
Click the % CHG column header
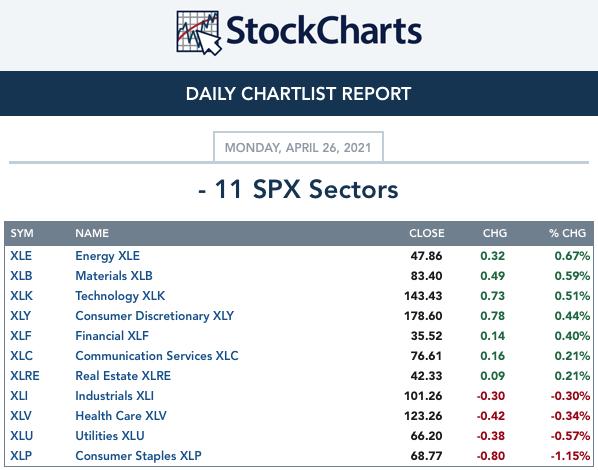(x=567, y=233)
